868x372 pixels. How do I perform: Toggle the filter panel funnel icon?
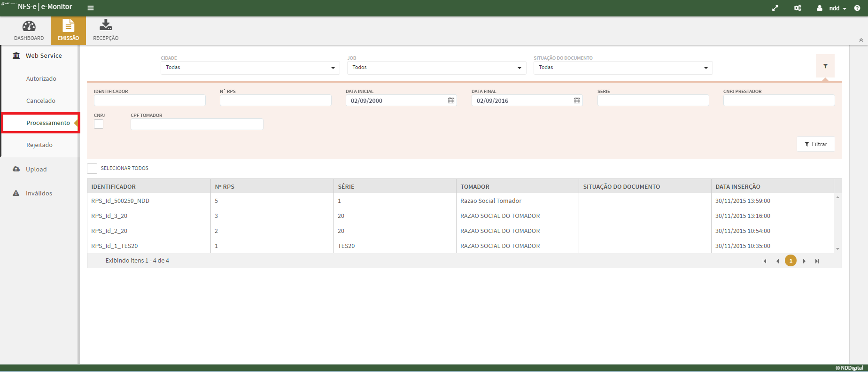point(825,67)
